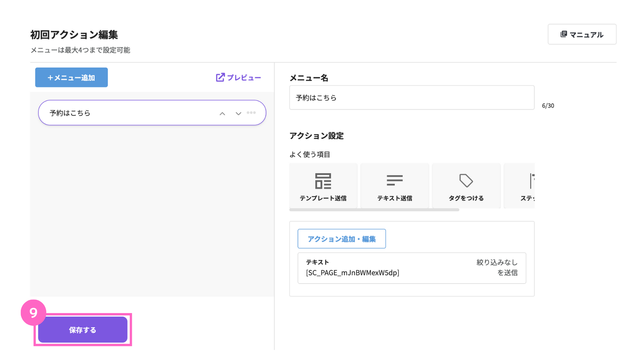The width and height of the screenshot is (644, 362).
Task: Click the 6/30 character counter text
Action: tap(548, 106)
